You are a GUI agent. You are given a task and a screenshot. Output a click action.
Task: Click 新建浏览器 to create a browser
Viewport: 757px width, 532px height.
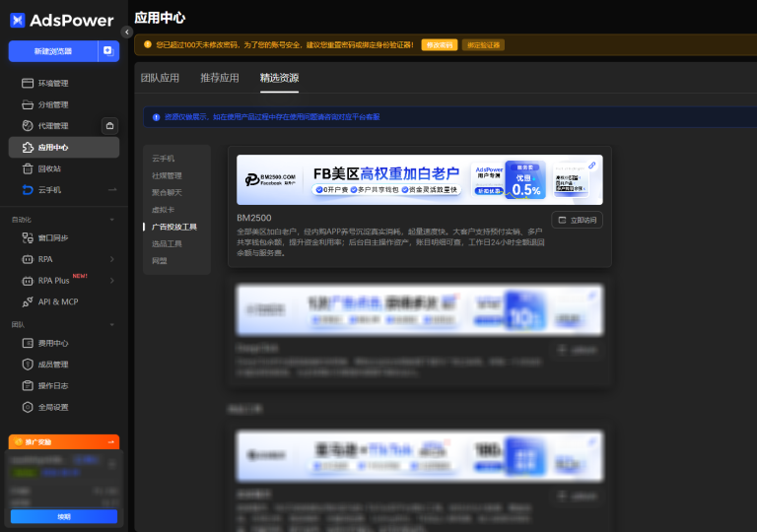(53, 51)
